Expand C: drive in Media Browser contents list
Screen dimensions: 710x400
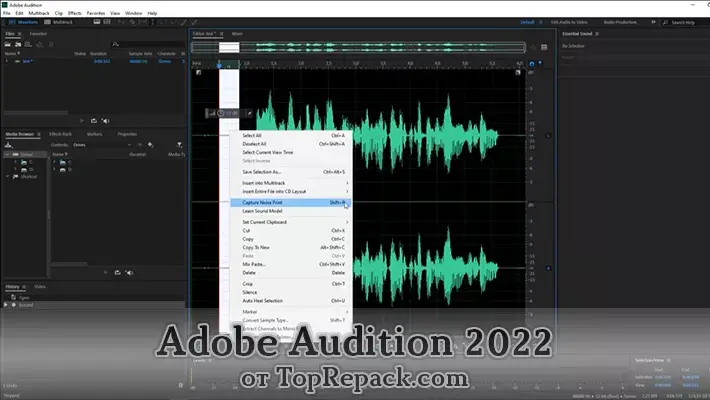click(x=54, y=162)
